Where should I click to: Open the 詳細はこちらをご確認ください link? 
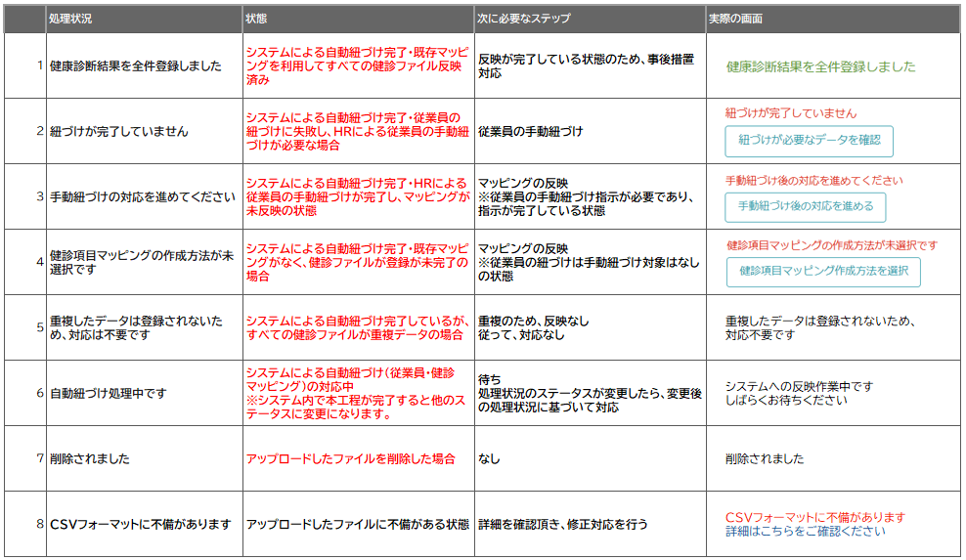[806, 532]
